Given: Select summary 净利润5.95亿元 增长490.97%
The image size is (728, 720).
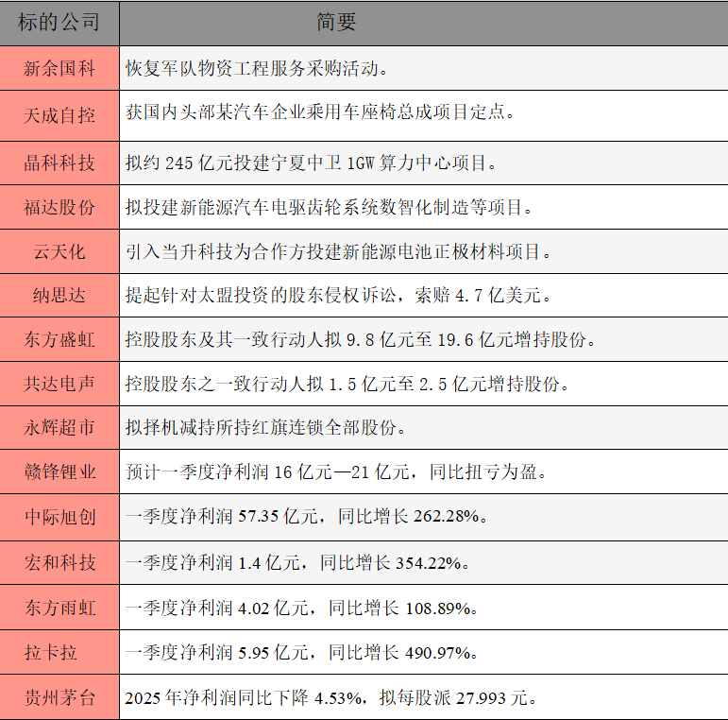Looking at the screenshot, I should pos(424,652).
